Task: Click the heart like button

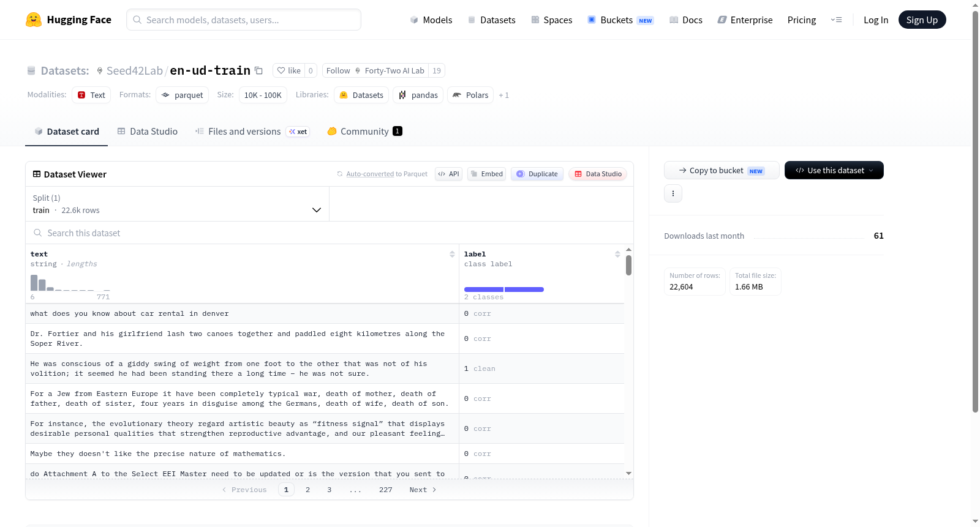Action: point(289,70)
